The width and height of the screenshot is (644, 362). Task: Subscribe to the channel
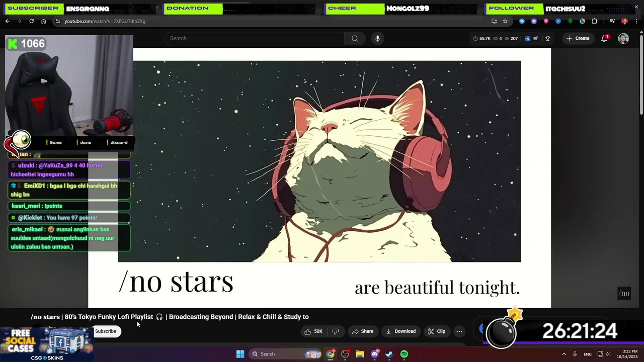[106, 331]
